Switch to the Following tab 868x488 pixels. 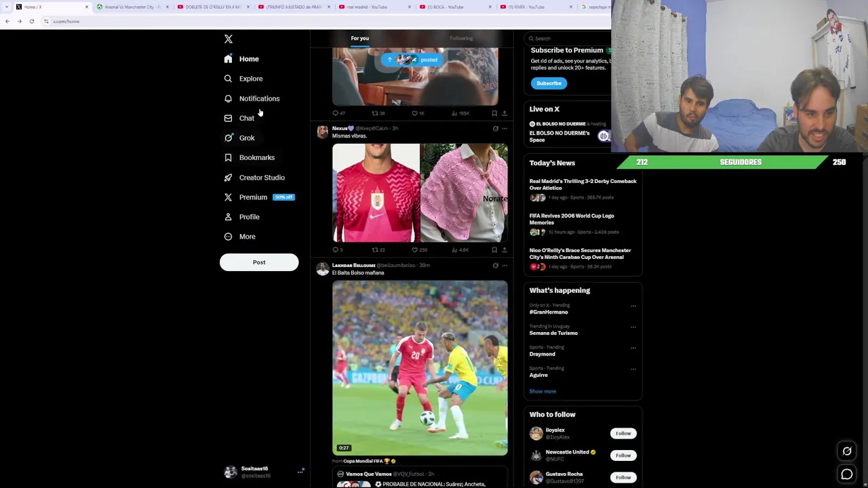[x=461, y=38]
